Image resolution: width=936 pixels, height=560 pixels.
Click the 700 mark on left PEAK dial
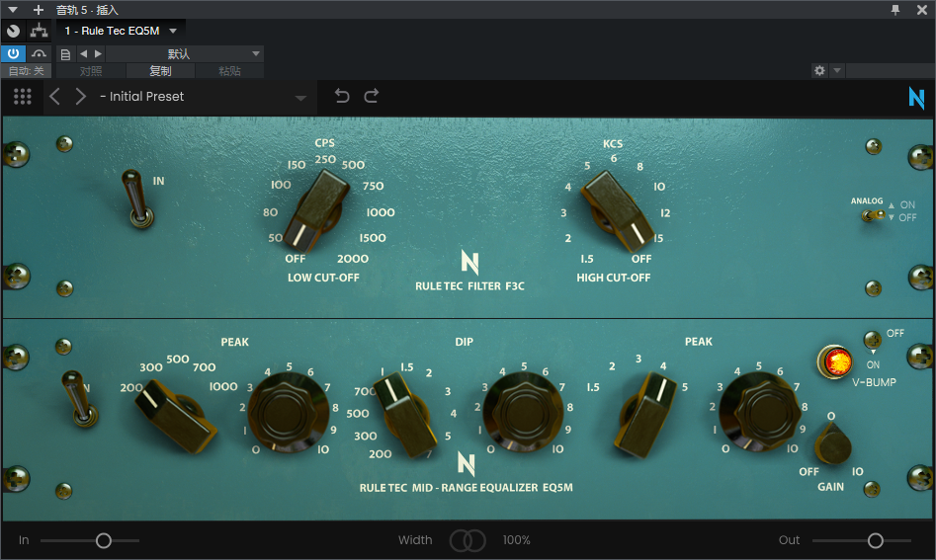(205, 367)
